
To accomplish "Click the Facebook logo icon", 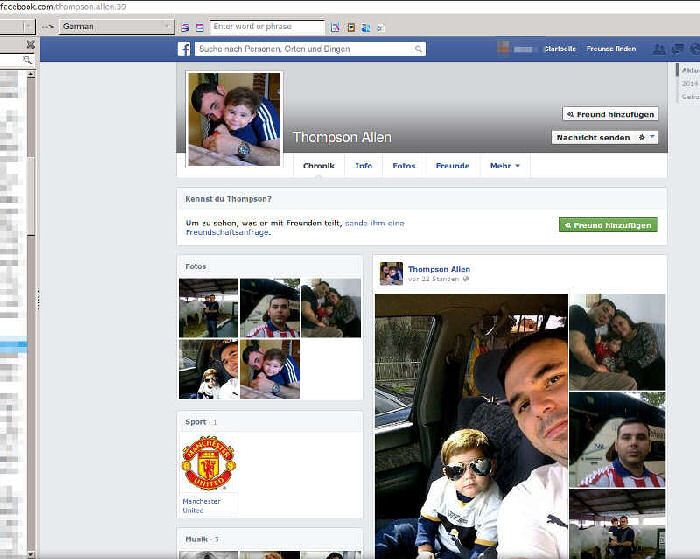I will pyautogui.click(x=184, y=49).
